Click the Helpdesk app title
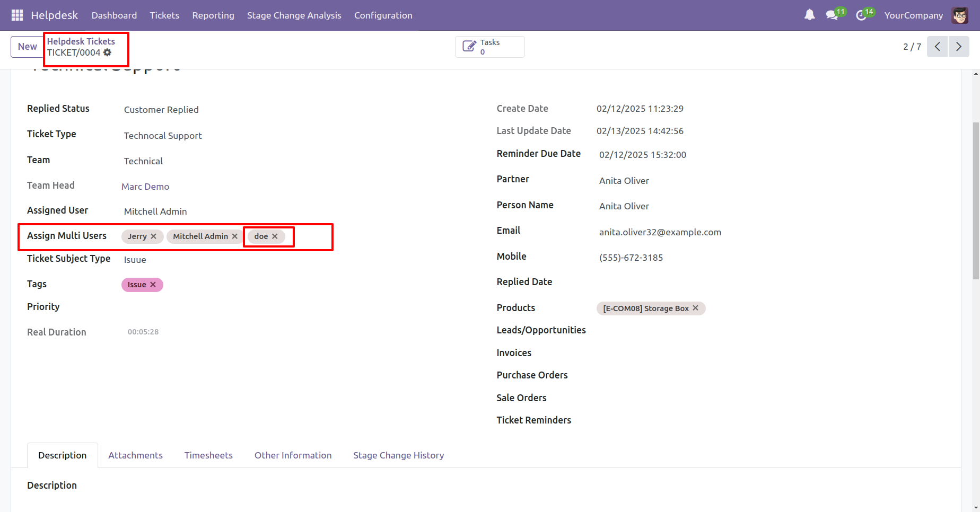Viewport: 980px width, 512px height. pyautogui.click(x=54, y=15)
